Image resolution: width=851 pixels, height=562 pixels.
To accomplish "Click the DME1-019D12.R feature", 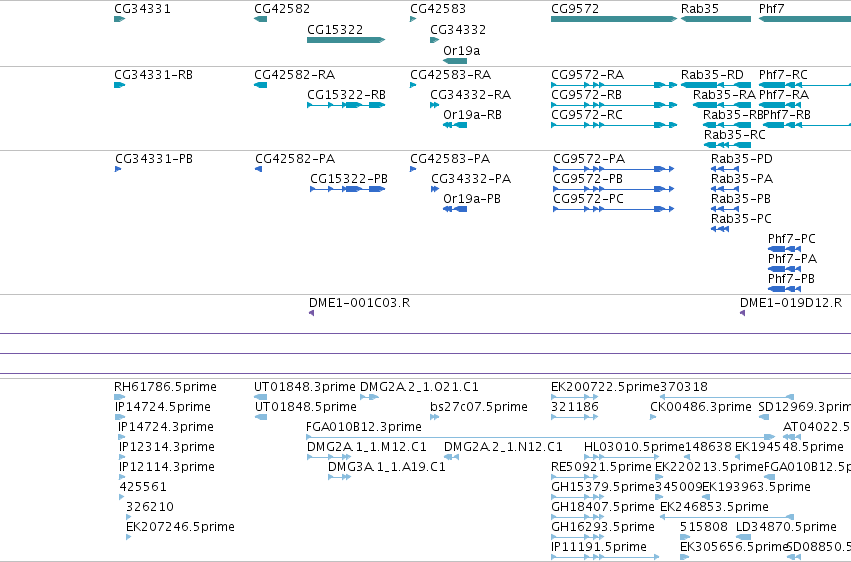I will point(791,303).
